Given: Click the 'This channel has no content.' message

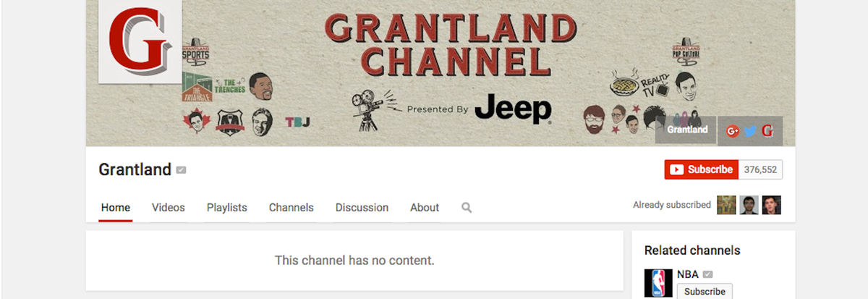Looking at the screenshot, I should 354,260.
